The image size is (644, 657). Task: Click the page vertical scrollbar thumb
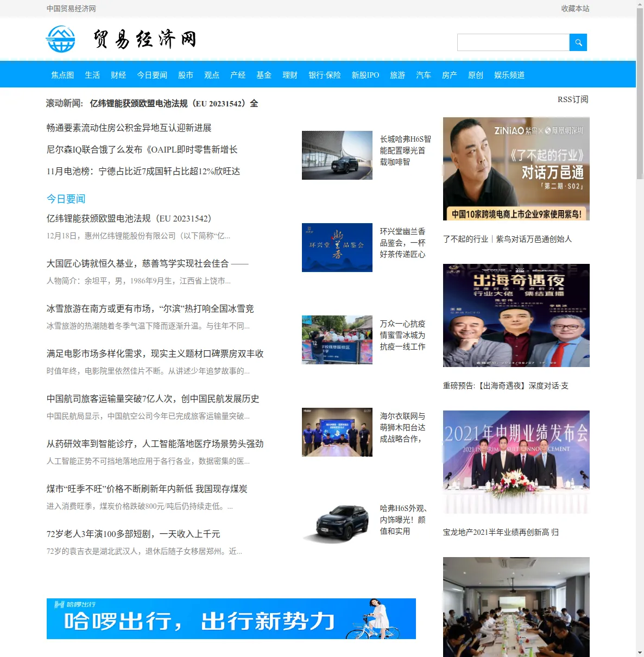coord(640,93)
